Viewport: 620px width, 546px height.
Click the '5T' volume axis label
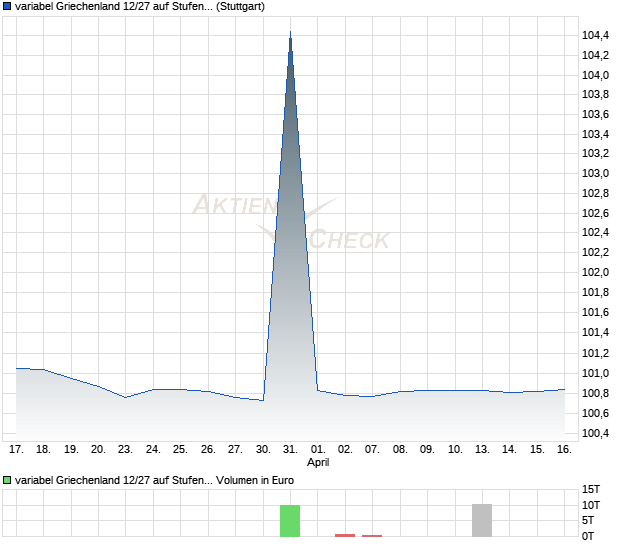(588, 520)
